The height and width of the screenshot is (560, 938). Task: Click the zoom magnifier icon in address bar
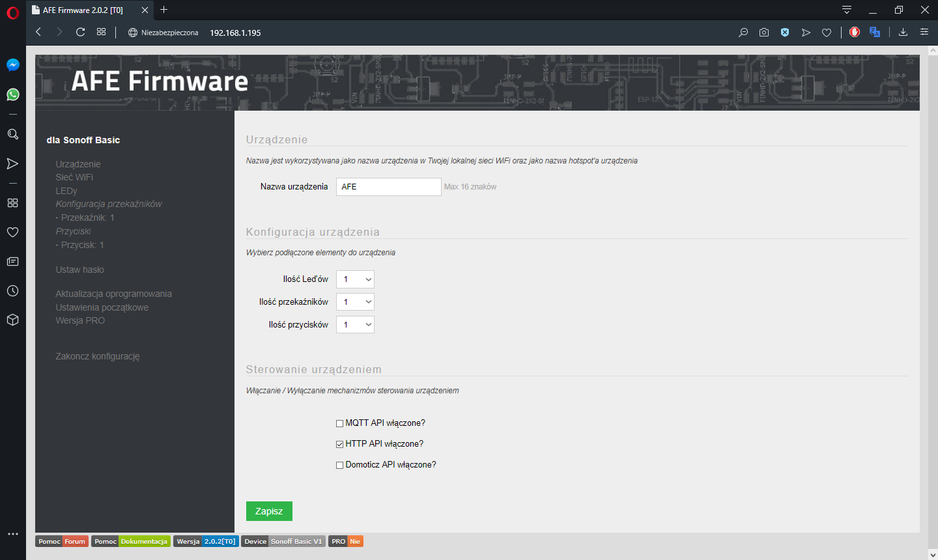(x=743, y=33)
